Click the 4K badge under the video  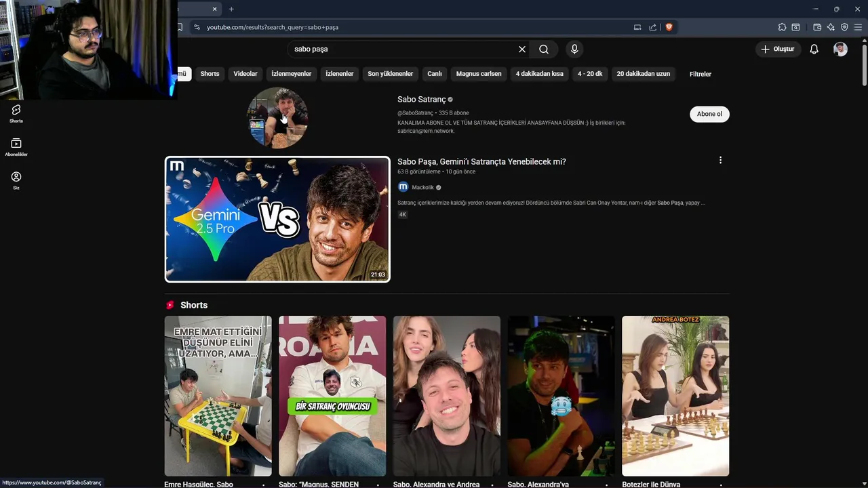pos(402,214)
